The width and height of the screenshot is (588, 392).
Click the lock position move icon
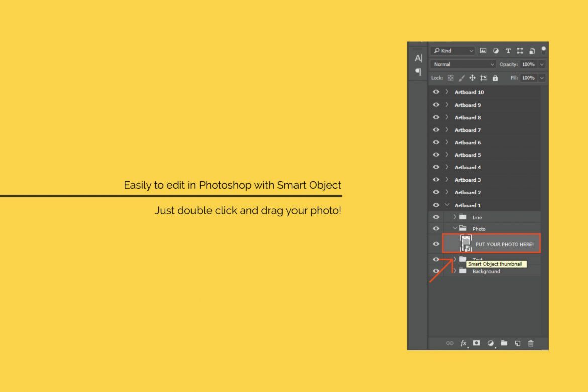pos(472,78)
